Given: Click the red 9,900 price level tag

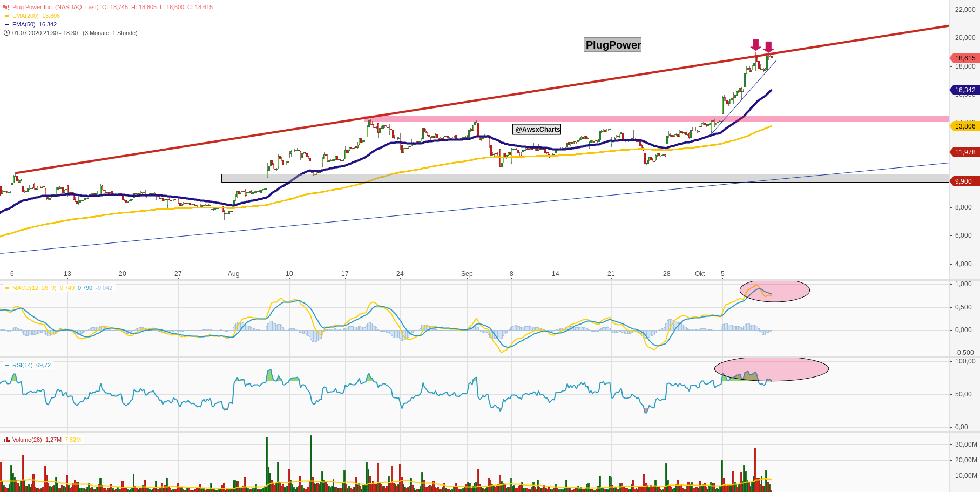Looking at the screenshot, I should click(965, 181).
